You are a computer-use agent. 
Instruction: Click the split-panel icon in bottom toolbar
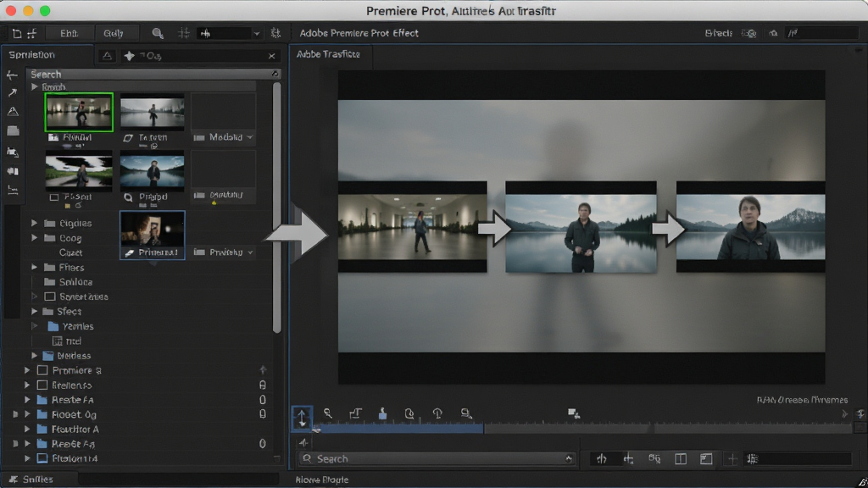tap(681, 458)
